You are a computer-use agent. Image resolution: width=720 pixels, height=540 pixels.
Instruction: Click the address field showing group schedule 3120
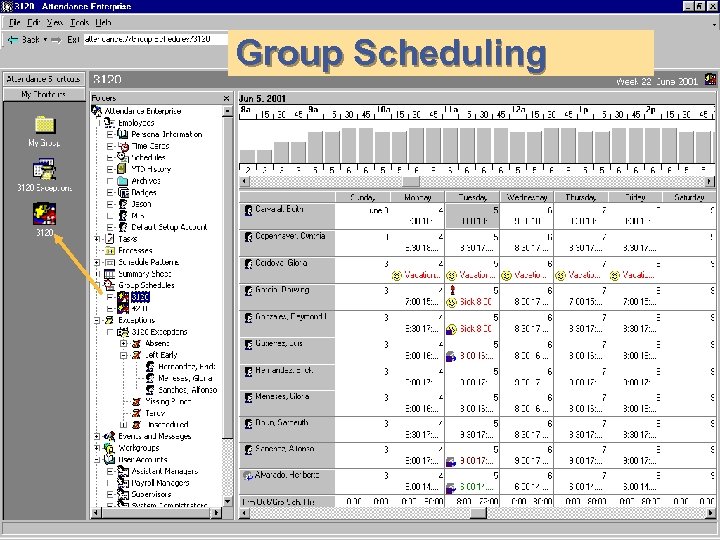(x=156, y=39)
